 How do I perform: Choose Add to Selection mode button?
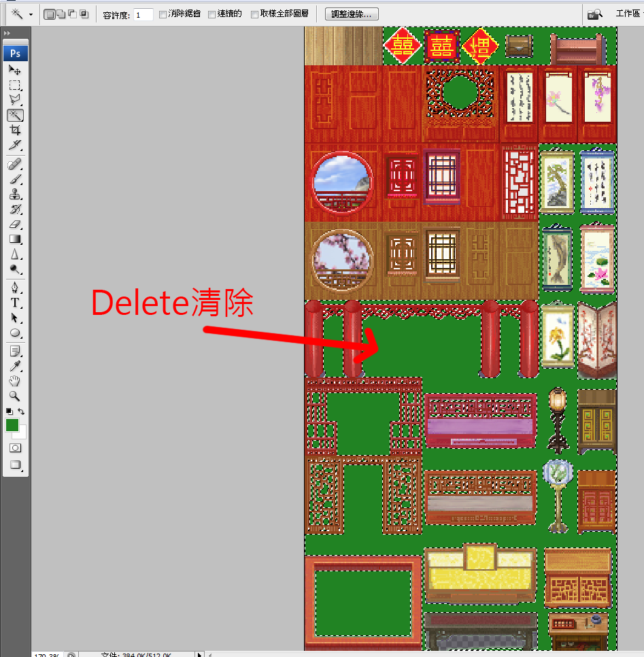click(61, 15)
